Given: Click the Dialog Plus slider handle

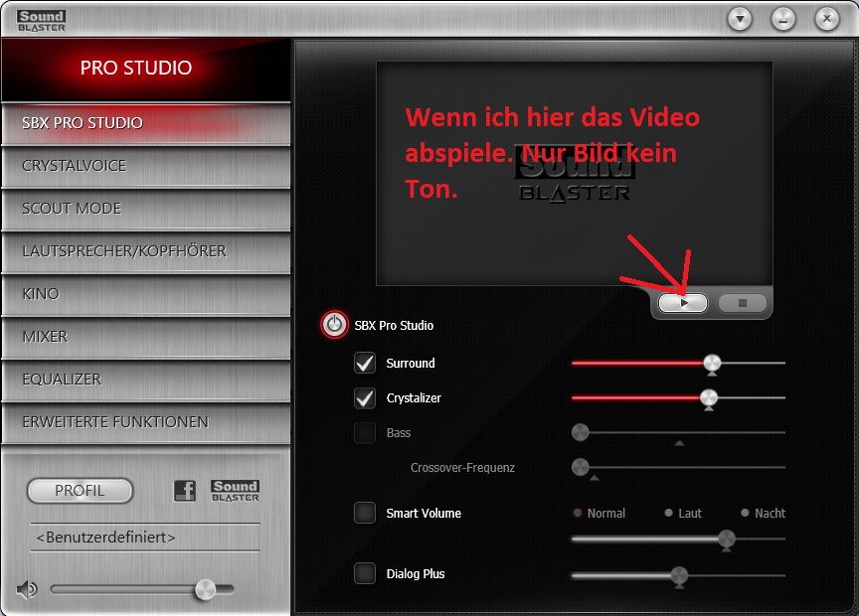Looking at the screenshot, I should (x=679, y=575).
